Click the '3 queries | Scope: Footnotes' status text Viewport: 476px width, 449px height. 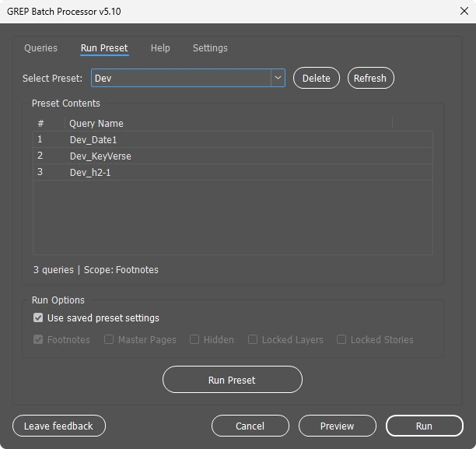[96, 270]
